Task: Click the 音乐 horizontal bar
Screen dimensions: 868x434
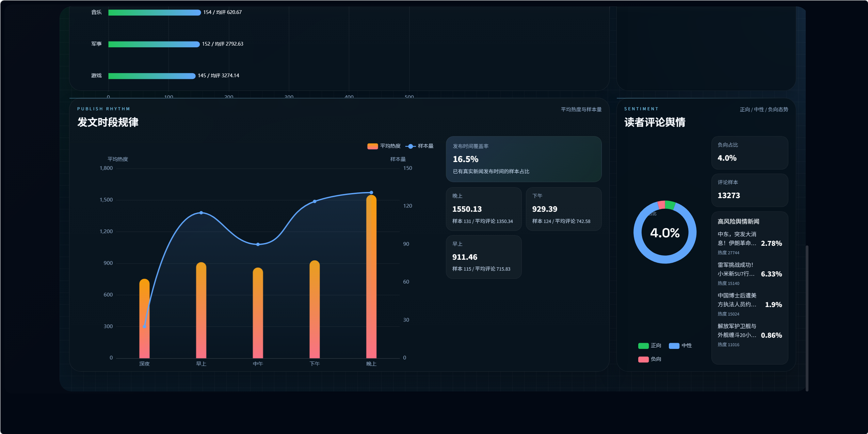Action: [x=154, y=13]
